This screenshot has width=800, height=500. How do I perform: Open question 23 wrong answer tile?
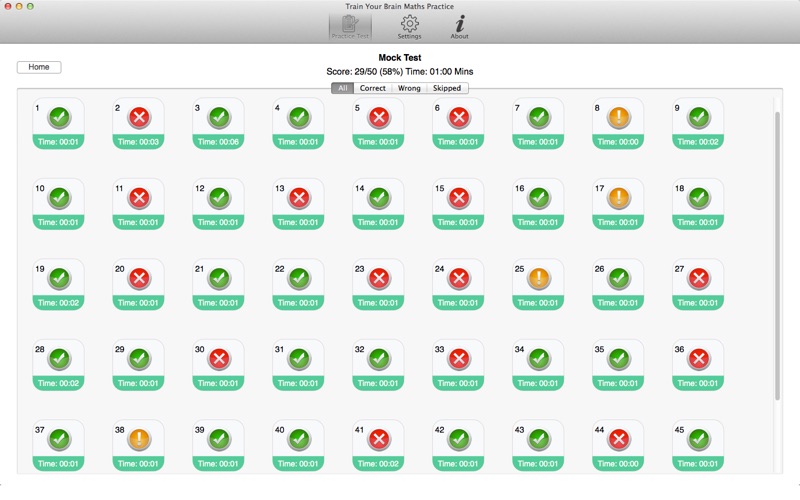pyautogui.click(x=378, y=285)
